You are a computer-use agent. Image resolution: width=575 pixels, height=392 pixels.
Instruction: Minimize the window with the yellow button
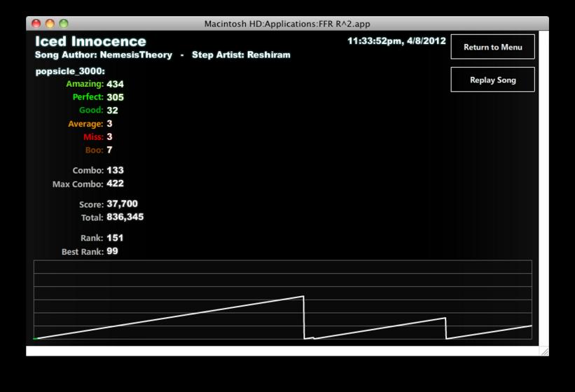(50, 24)
